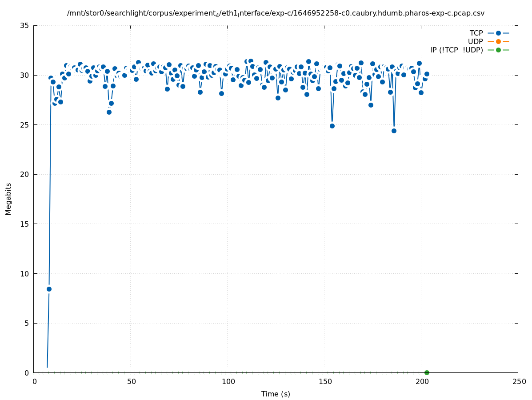The width and height of the screenshot is (532, 400).
Task: Toggle the UDP series via legend label
Action: pos(475,41)
